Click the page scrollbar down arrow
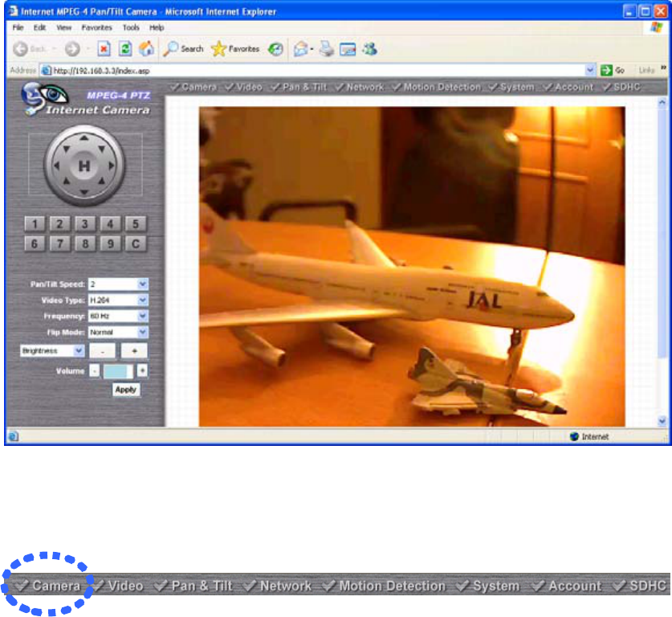This screenshot has height=617, width=672. point(662,421)
